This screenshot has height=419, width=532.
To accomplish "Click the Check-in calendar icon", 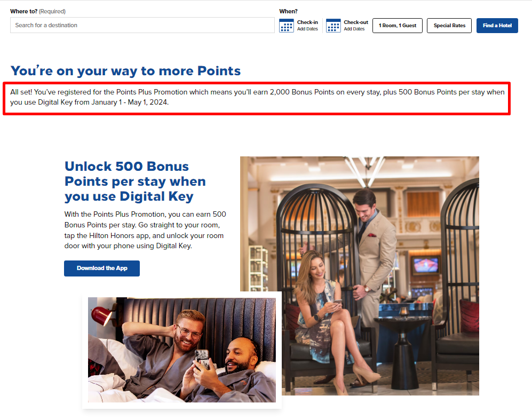I will tap(287, 26).
